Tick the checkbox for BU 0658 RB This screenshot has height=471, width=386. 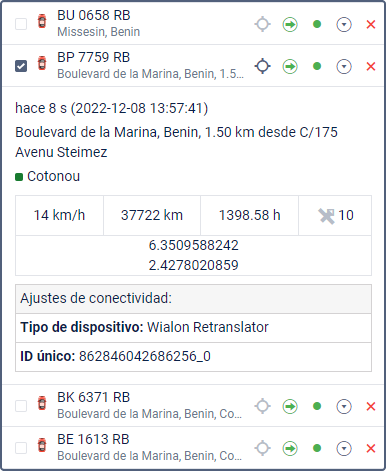click(21, 24)
